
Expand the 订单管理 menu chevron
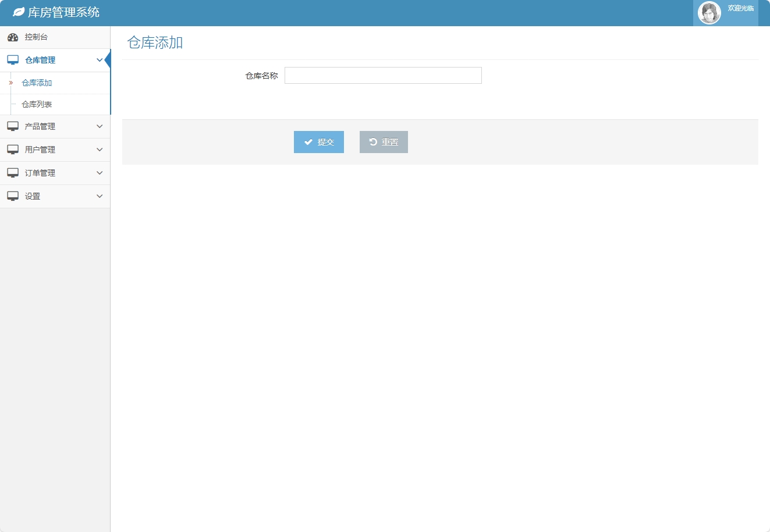(x=100, y=173)
